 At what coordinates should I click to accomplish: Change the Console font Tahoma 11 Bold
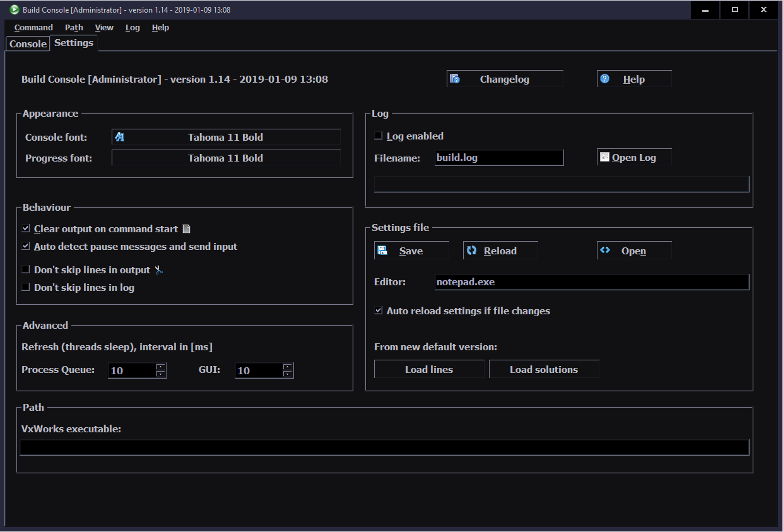pyautogui.click(x=226, y=137)
